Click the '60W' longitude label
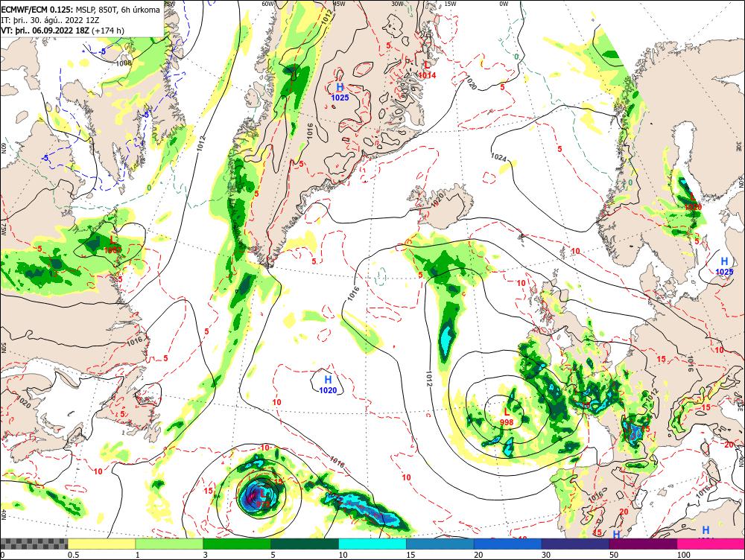Screen dimensions: 745x560 268,4
